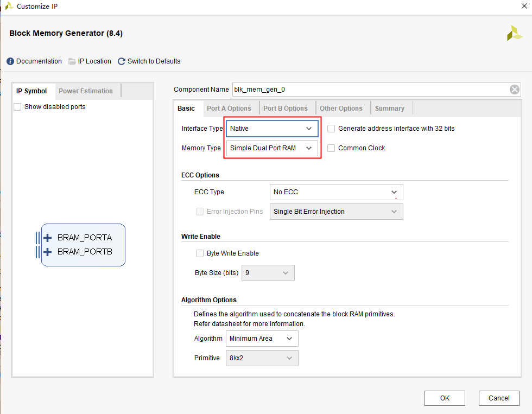The height and width of the screenshot is (414, 532).
Task: Switch to the Port A Options tab
Action: [x=229, y=109]
